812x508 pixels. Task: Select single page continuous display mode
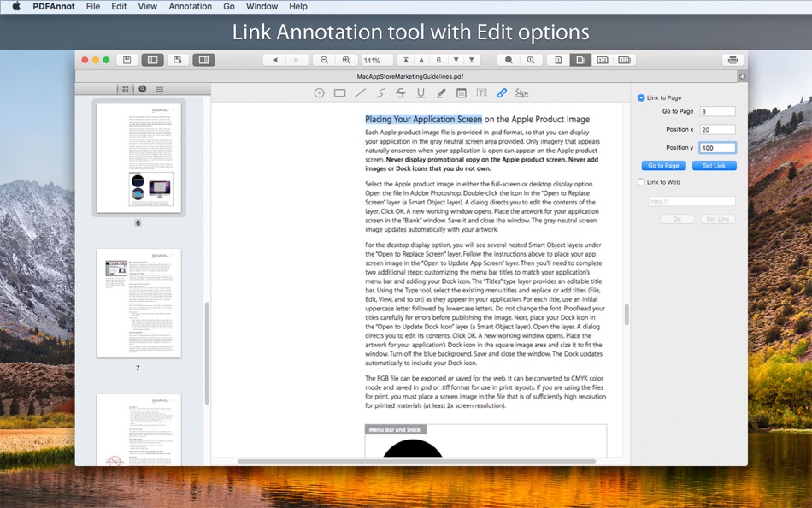pos(580,60)
